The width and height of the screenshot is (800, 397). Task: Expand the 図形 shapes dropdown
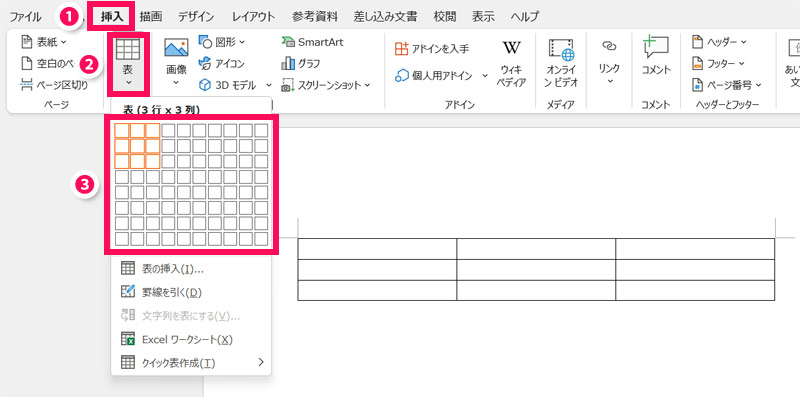click(x=241, y=42)
